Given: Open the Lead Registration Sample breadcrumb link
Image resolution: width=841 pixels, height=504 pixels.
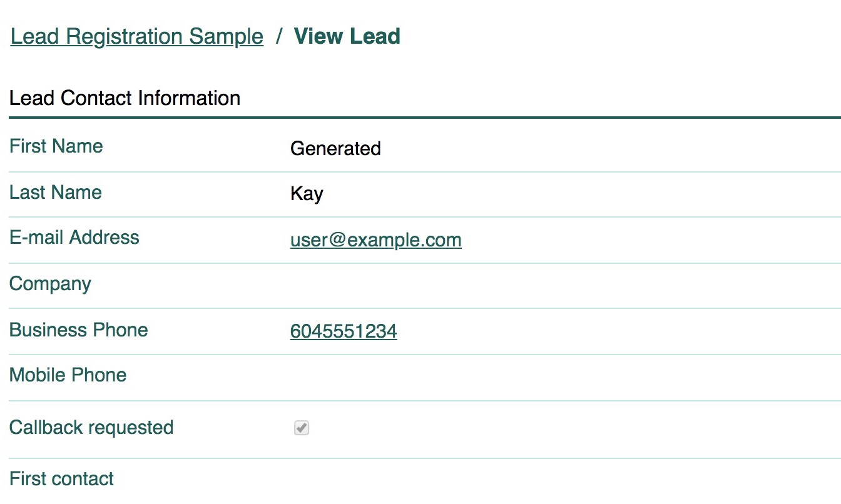Looking at the screenshot, I should [x=136, y=36].
